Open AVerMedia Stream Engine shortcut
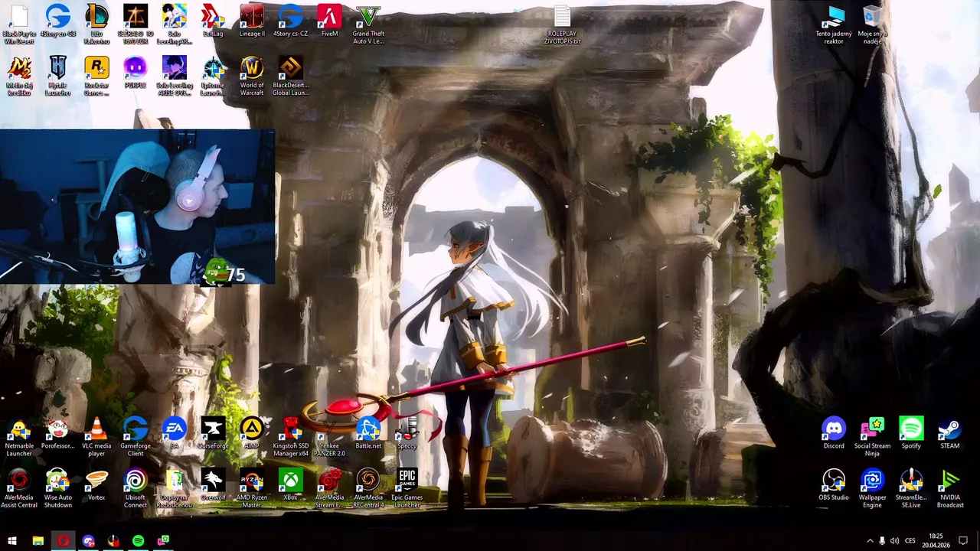This screenshot has height=551, width=980. (x=329, y=488)
